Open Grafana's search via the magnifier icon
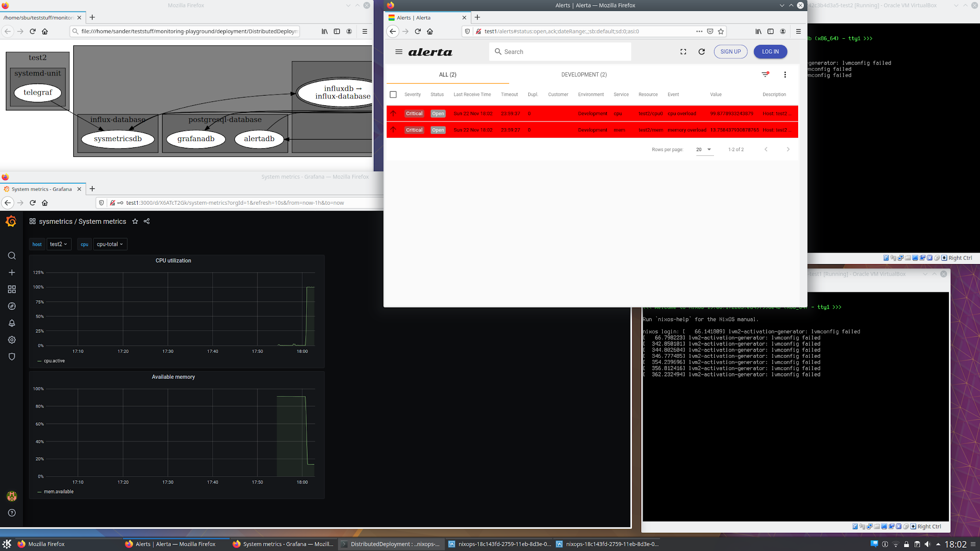The height and width of the screenshot is (551, 980). (11, 255)
